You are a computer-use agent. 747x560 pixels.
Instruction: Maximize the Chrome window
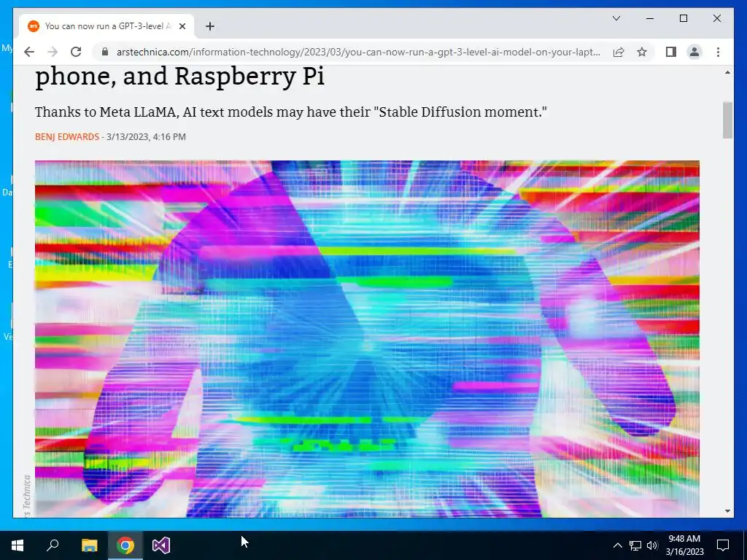(x=683, y=18)
